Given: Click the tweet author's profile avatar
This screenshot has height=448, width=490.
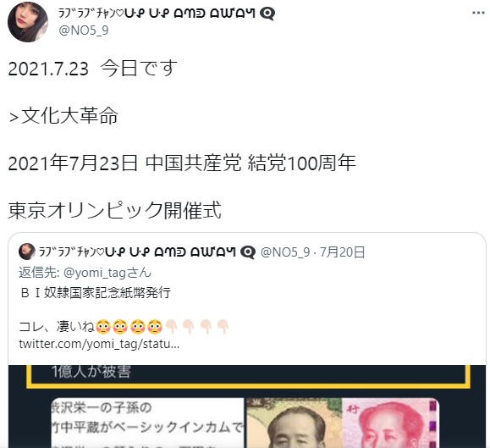Looking at the screenshot, I should [x=28, y=22].
